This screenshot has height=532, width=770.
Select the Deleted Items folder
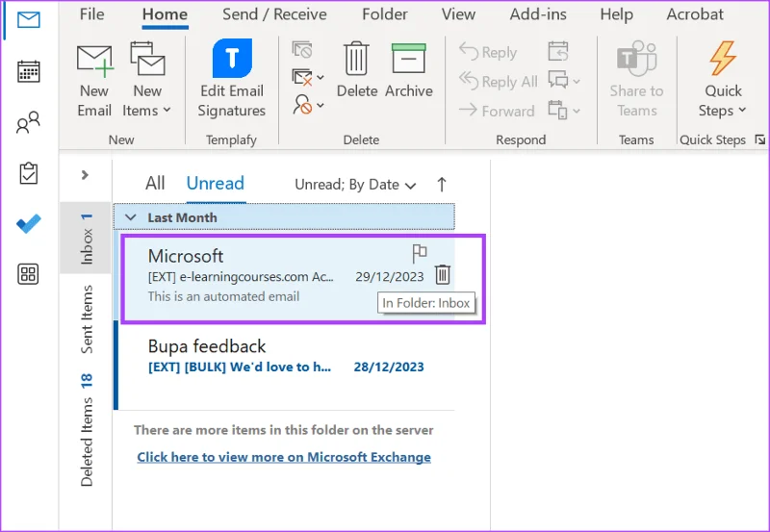tap(87, 430)
